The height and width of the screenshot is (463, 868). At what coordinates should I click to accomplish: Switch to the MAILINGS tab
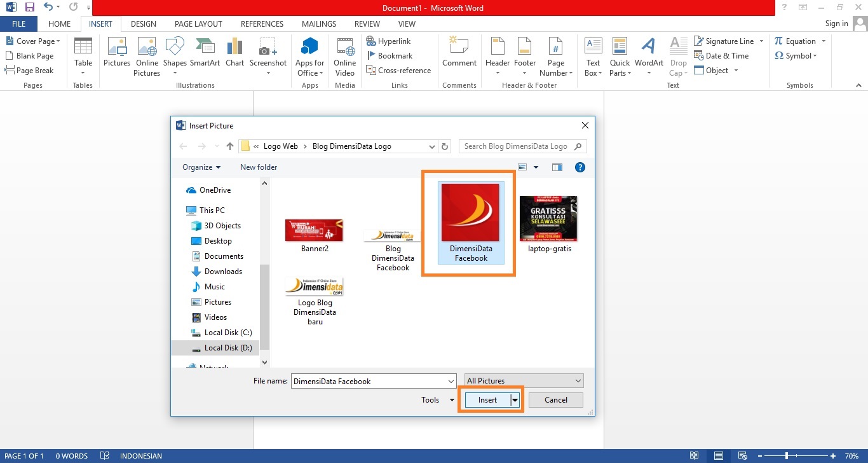(319, 24)
